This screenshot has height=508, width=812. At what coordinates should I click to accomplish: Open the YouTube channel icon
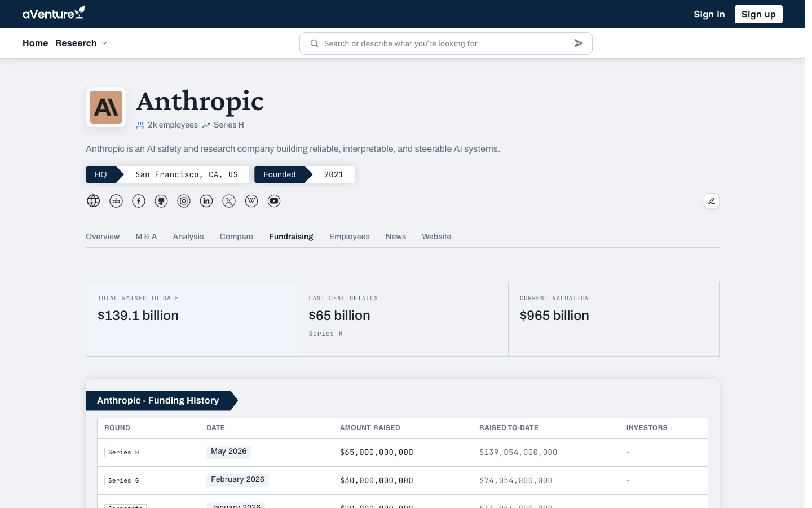(x=274, y=201)
